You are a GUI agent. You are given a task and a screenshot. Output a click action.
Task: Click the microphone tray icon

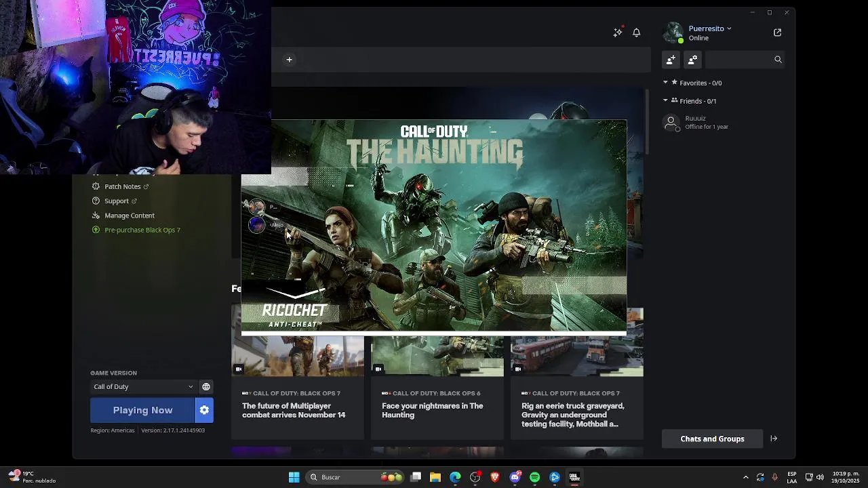tap(774, 477)
